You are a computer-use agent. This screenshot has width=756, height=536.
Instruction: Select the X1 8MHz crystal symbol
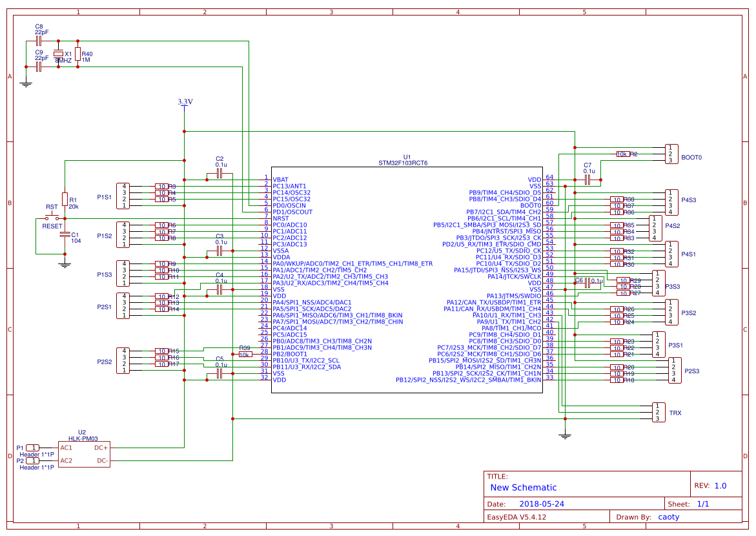coord(58,54)
